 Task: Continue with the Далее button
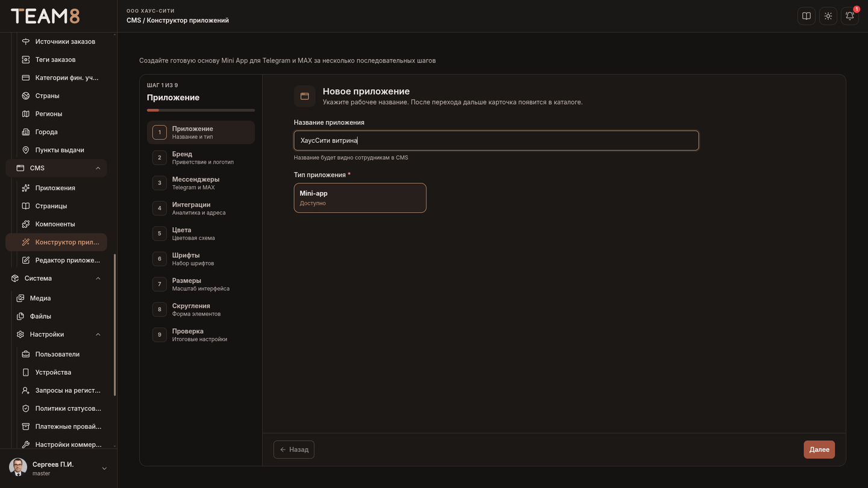pos(819,449)
